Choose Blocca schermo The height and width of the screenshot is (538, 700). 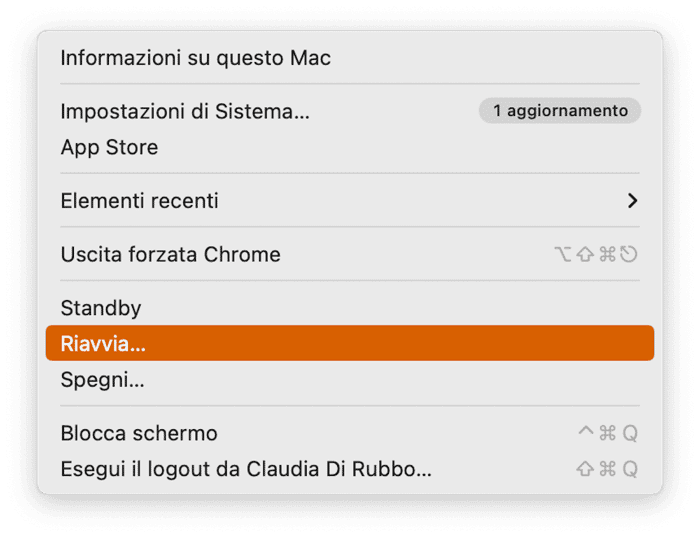click(x=350, y=433)
